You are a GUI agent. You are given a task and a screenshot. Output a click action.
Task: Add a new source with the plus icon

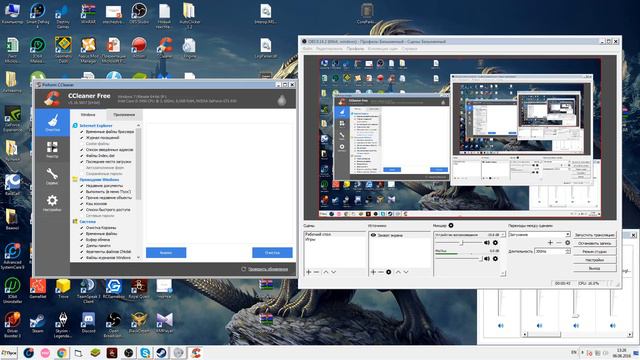[373, 272]
